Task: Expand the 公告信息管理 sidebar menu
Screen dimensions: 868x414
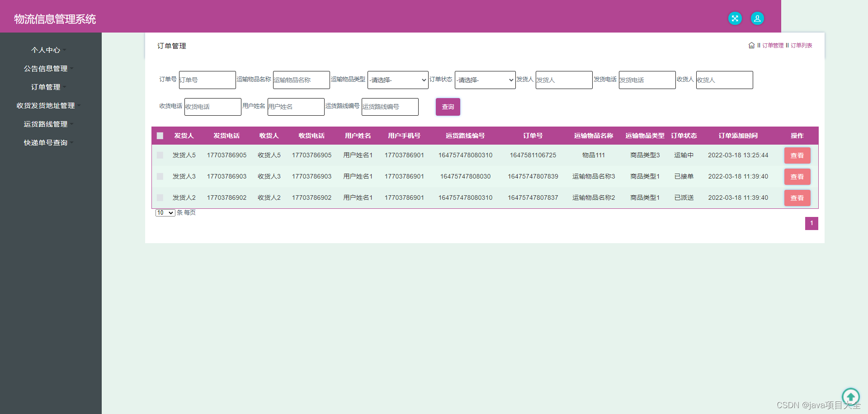Action: coord(48,69)
